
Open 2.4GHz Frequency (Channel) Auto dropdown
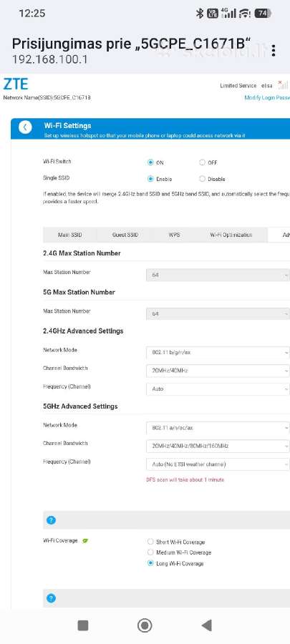(218, 389)
